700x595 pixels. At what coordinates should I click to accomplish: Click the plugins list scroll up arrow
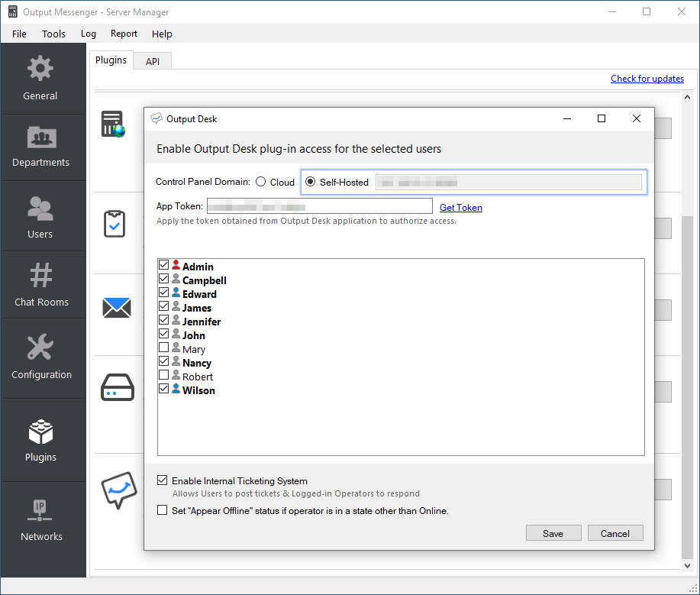pyautogui.click(x=687, y=97)
